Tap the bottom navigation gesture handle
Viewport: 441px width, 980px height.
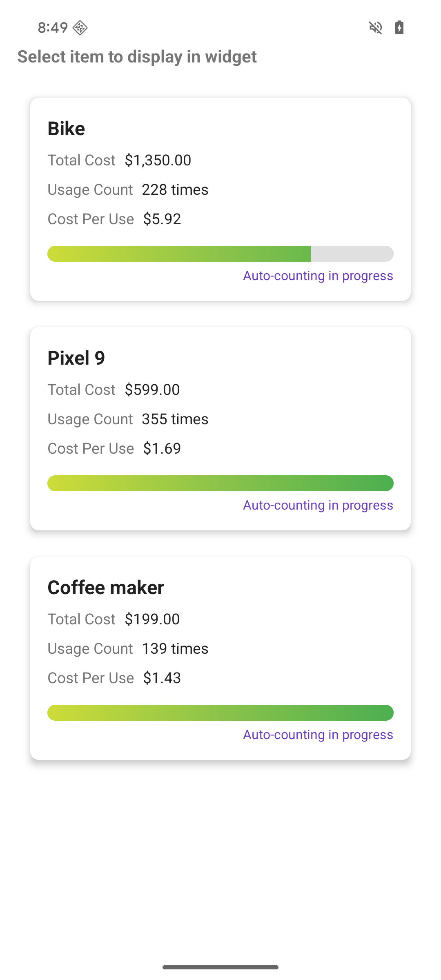[x=220, y=967]
